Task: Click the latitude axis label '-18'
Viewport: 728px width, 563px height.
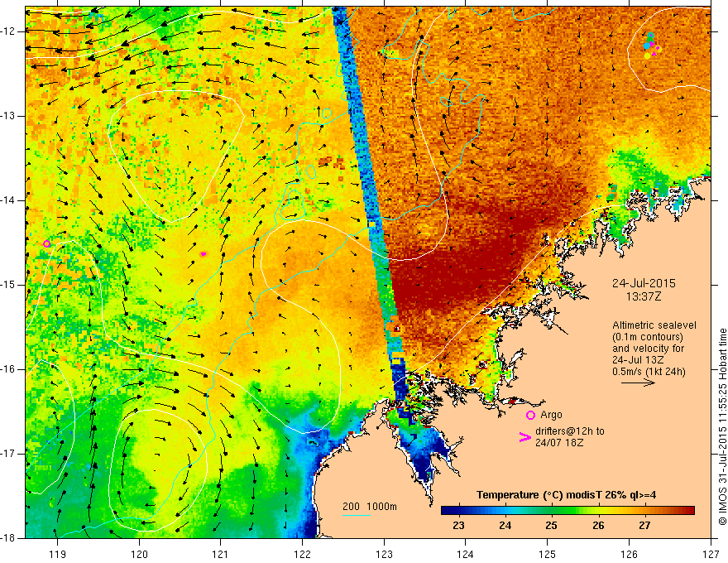Action: 9,538
